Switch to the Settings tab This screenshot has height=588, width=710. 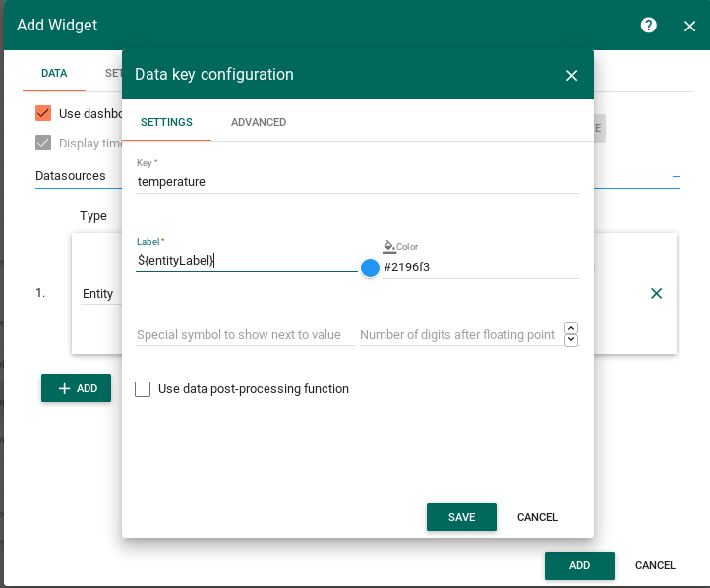tap(166, 122)
